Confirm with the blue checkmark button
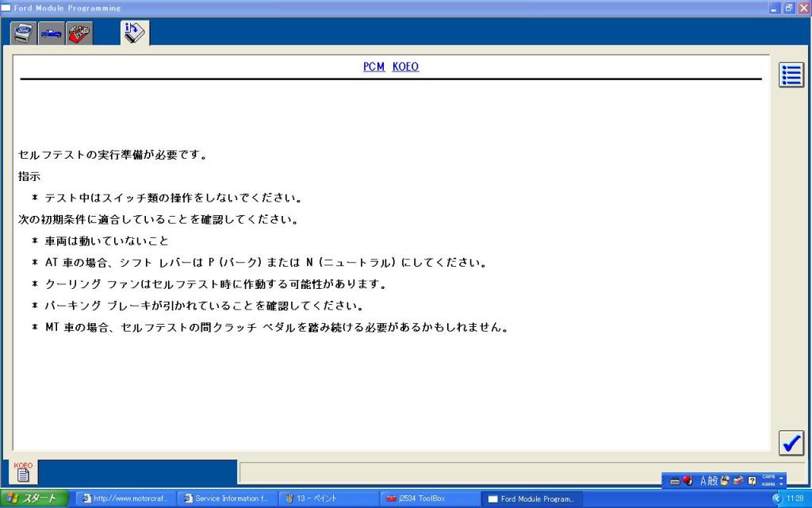This screenshot has height=508, width=812. (x=791, y=443)
